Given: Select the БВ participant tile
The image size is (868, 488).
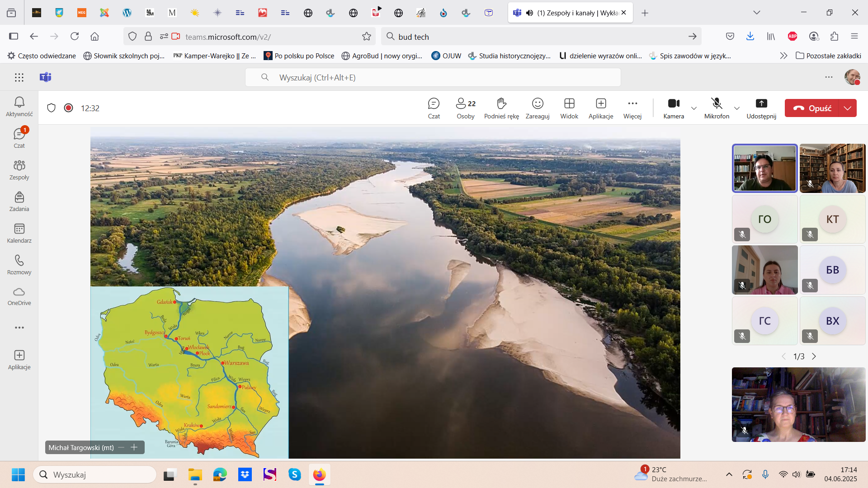Looking at the screenshot, I should click(x=832, y=270).
